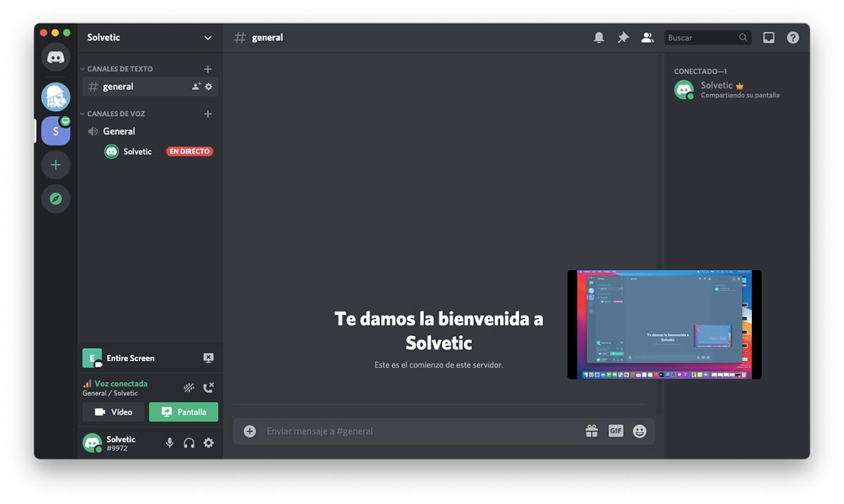
Task: Open help with the question mark icon
Action: pos(793,38)
